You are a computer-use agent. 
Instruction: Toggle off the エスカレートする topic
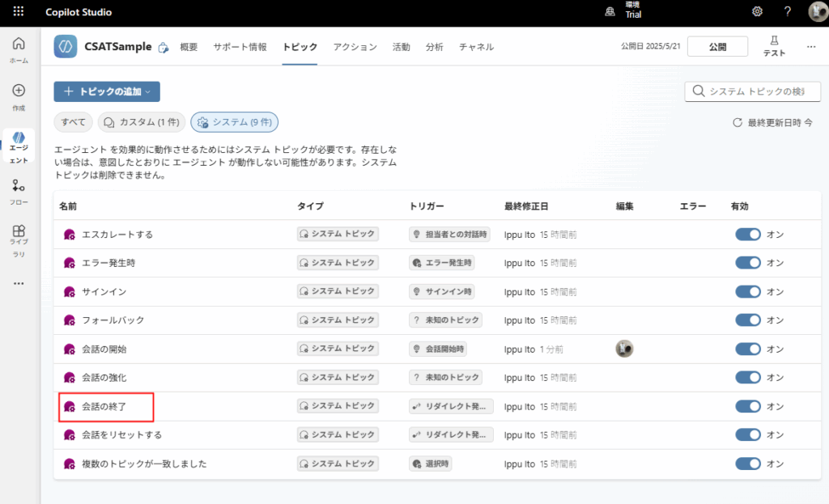point(747,235)
